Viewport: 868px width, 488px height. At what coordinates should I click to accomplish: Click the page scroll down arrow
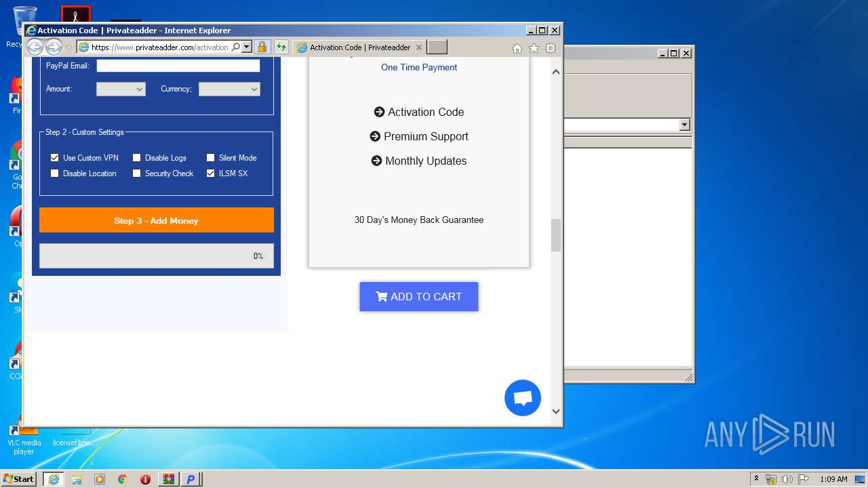click(556, 411)
